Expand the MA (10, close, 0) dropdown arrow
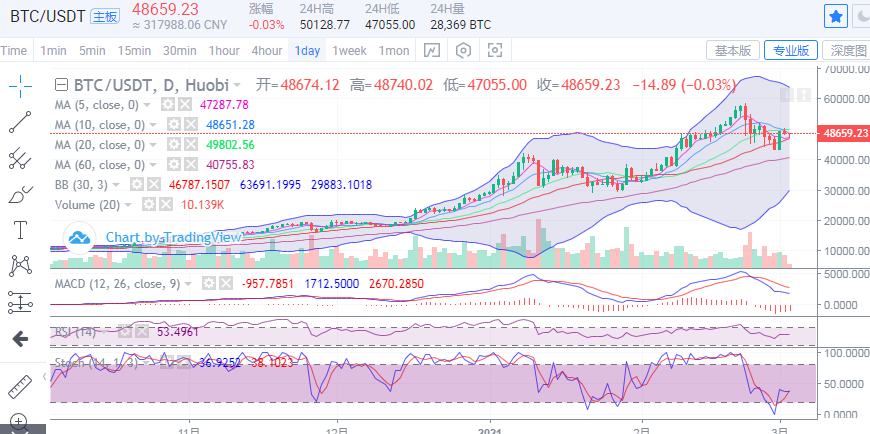 154,124
